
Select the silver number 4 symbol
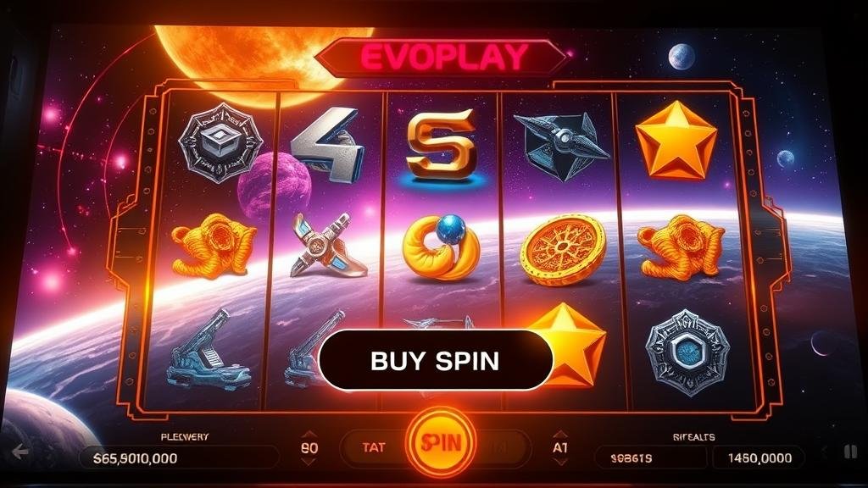328,144
